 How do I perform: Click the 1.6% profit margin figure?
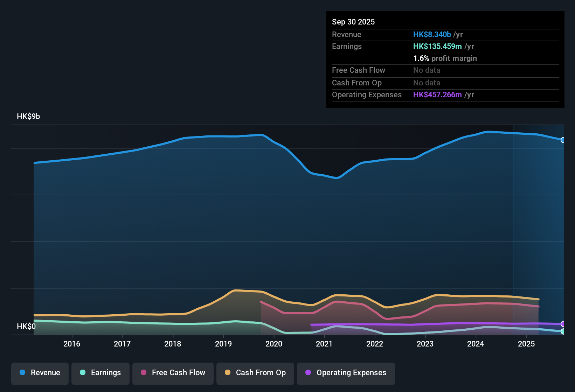[x=421, y=58]
